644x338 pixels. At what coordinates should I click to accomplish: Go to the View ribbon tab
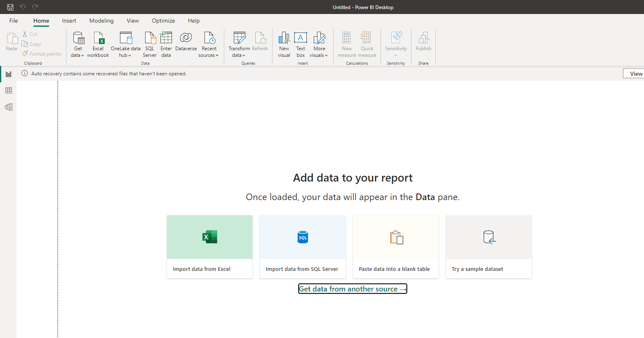(x=133, y=21)
